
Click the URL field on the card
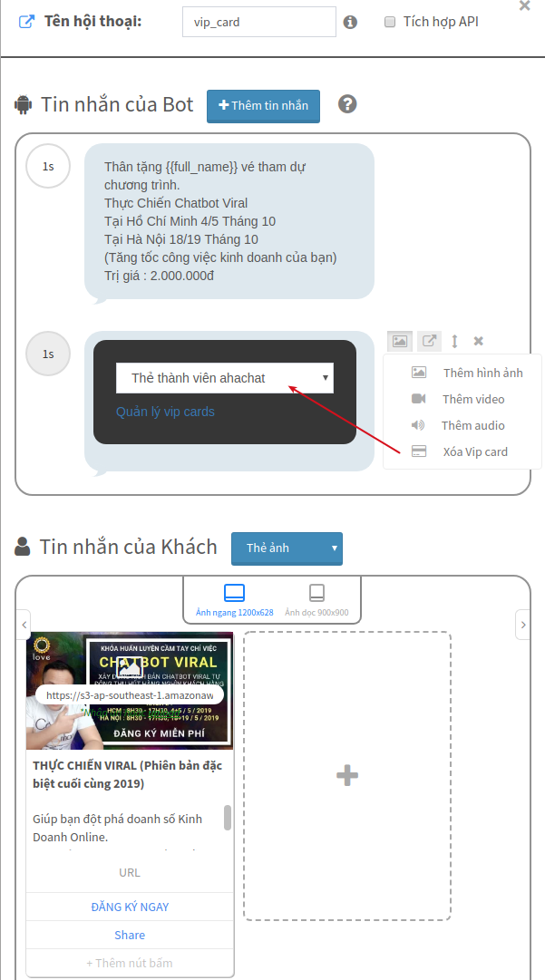130,872
